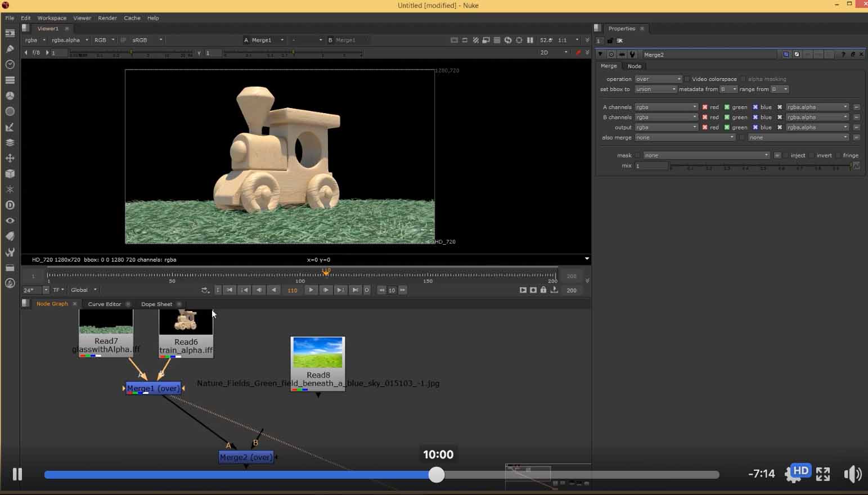Enable the mask invert checkbox
Viewport: 868px width, 495px height.
click(812, 155)
